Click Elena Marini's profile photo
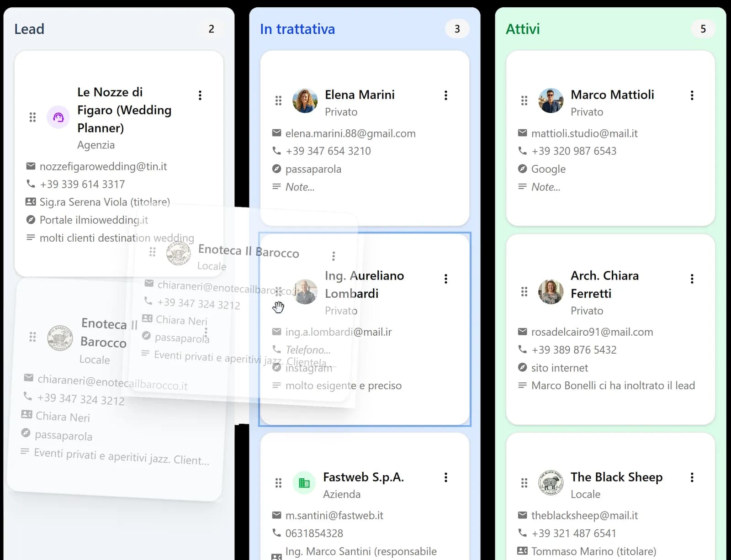The width and height of the screenshot is (731, 560). click(305, 101)
